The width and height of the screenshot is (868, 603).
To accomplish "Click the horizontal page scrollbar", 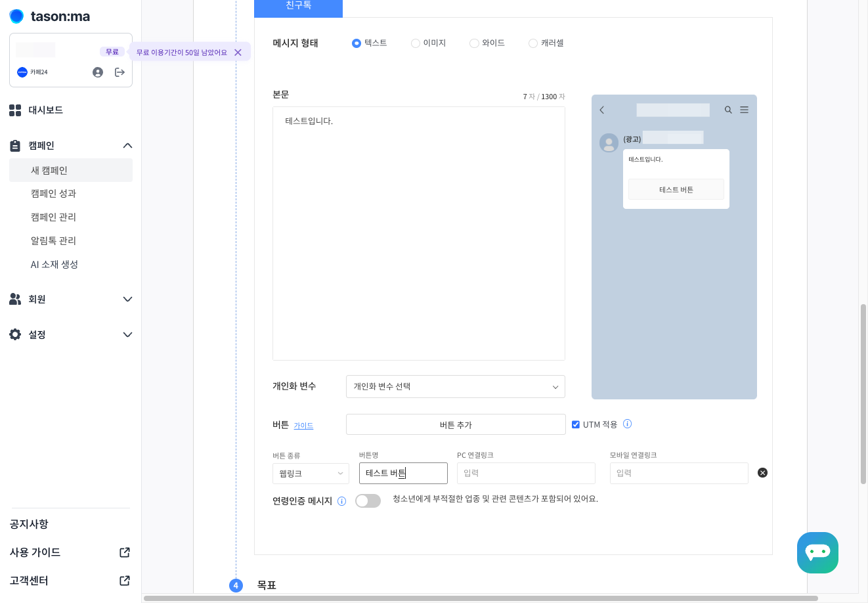I will pos(481,598).
